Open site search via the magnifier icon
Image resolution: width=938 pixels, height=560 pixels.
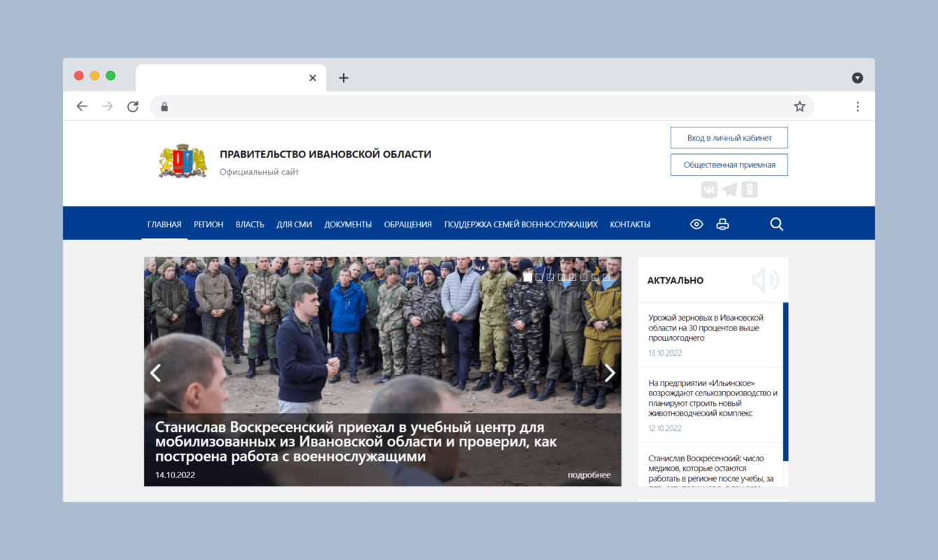(x=776, y=223)
